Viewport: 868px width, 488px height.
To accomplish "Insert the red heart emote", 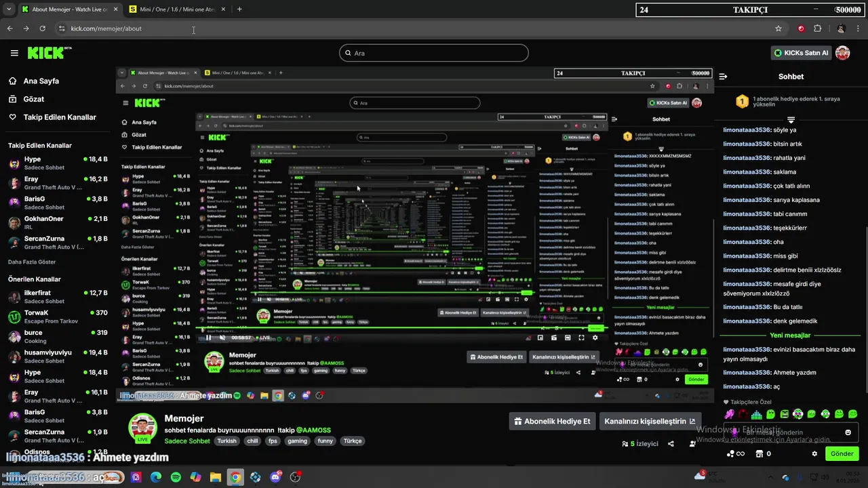I will 743,414.
